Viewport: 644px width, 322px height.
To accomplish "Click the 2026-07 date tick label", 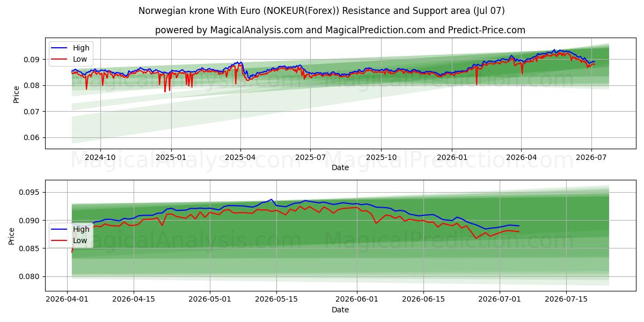I will click(x=591, y=158).
